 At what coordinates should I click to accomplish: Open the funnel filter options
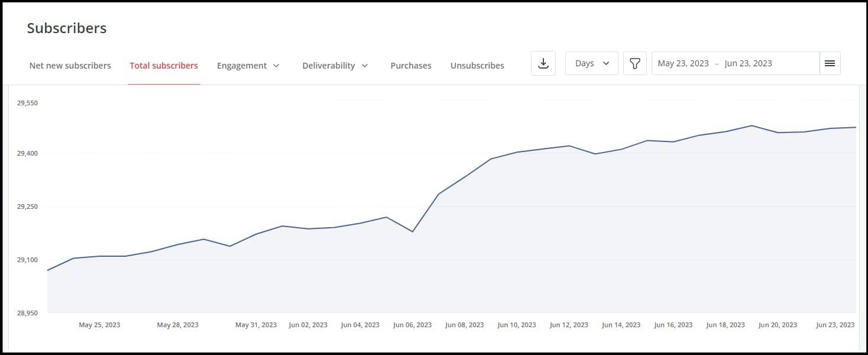pos(634,63)
